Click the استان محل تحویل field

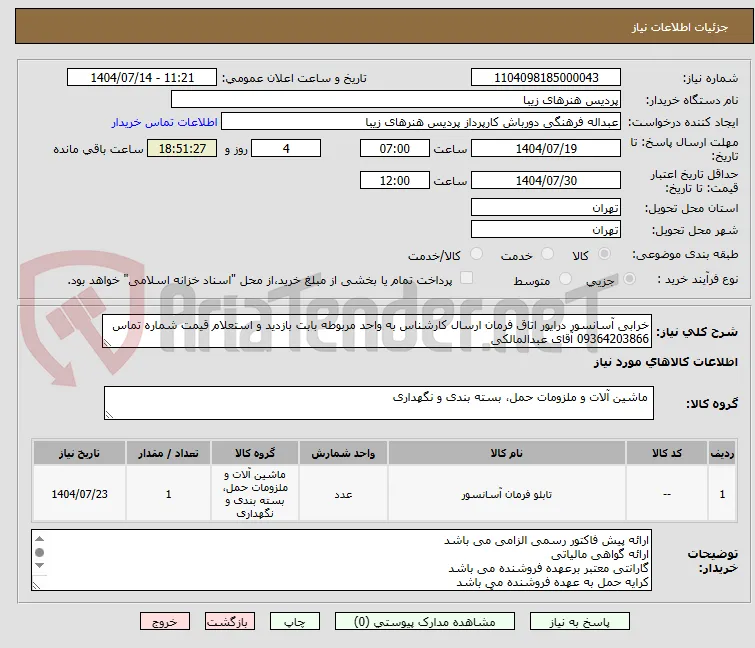coord(546,207)
